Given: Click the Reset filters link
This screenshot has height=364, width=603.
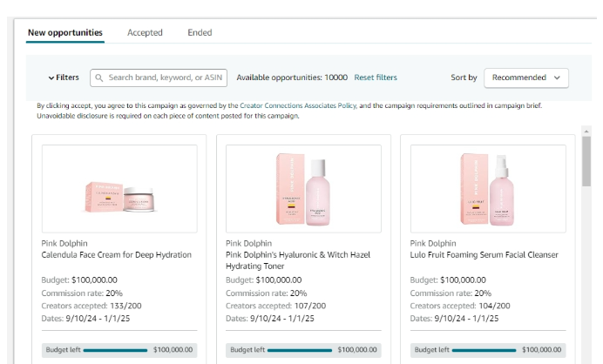Looking at the screenshot, I should point(376,78).
